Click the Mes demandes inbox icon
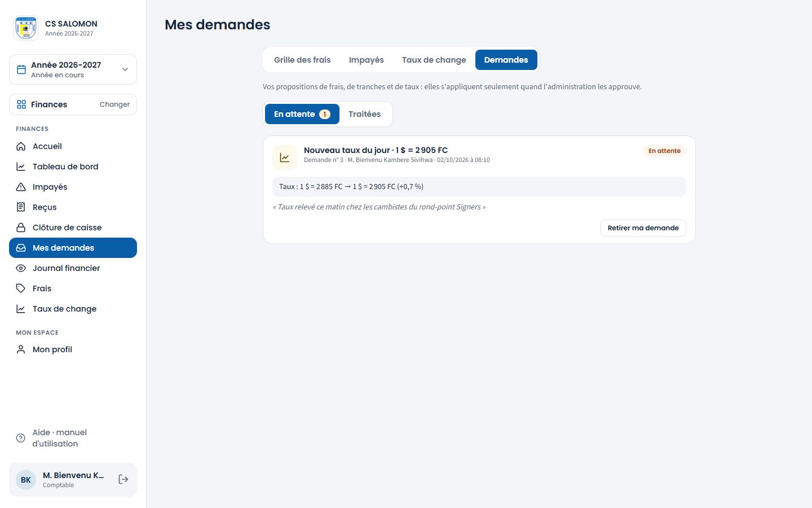 pos(21,248)
